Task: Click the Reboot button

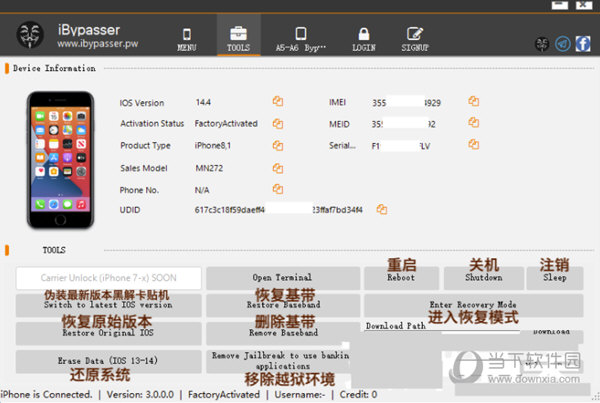Action: [x=401, y=278]
